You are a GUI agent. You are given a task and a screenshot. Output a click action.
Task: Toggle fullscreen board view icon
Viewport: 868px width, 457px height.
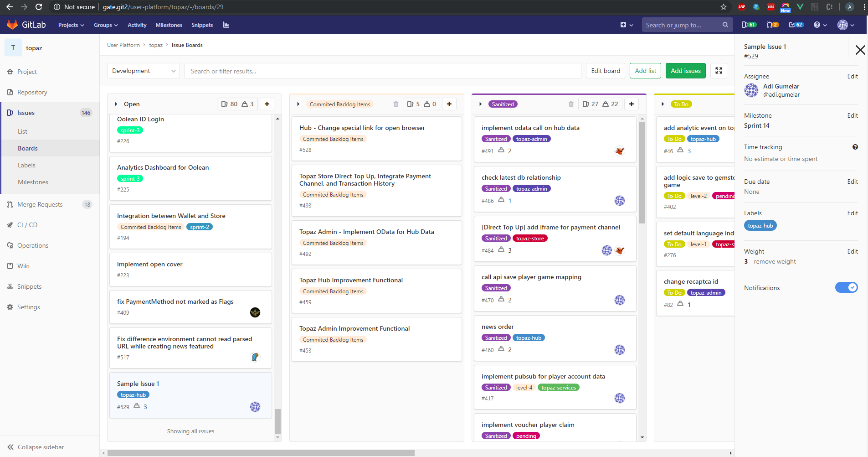pyautogui.click(x=719, y=71)
